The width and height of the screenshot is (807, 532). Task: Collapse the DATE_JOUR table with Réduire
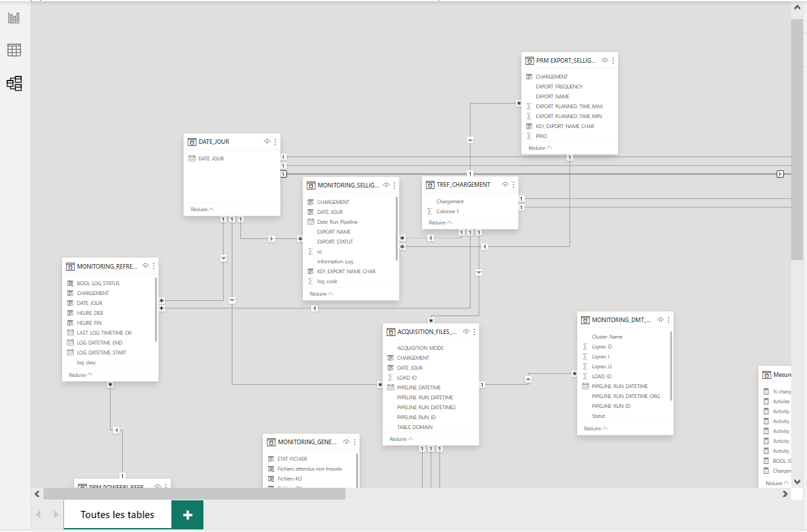(x=202, y=209)
